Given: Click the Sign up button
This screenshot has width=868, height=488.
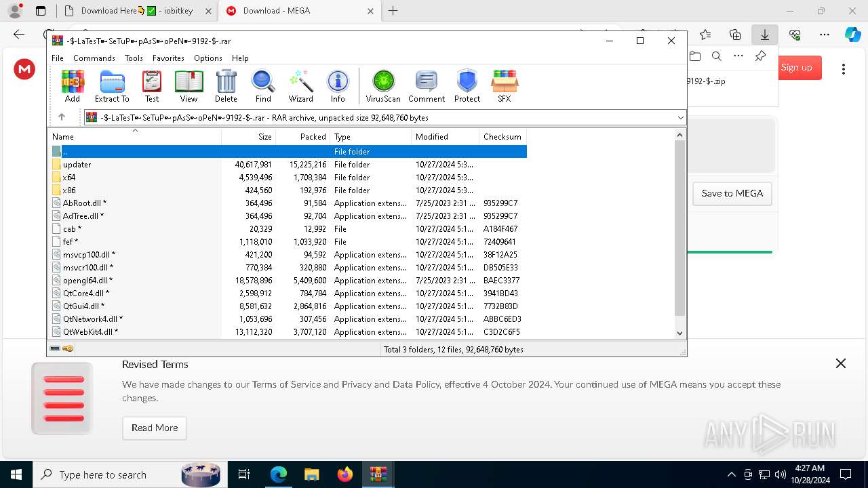Looking at the screenshot, I should pos(797,67).
